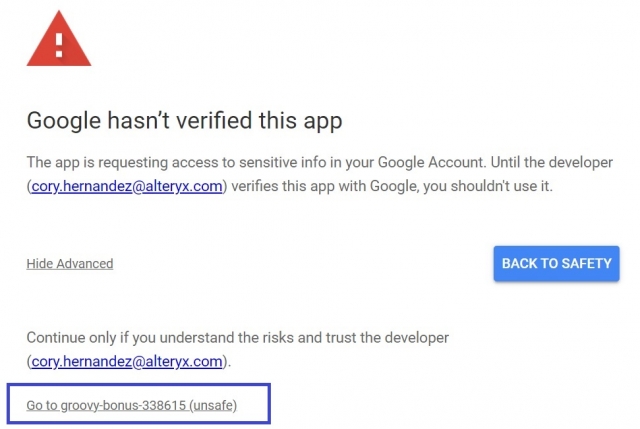Click the word 'Google' in the heading
Viewport: 640px width, 429px height.
[x=64, y=121]
